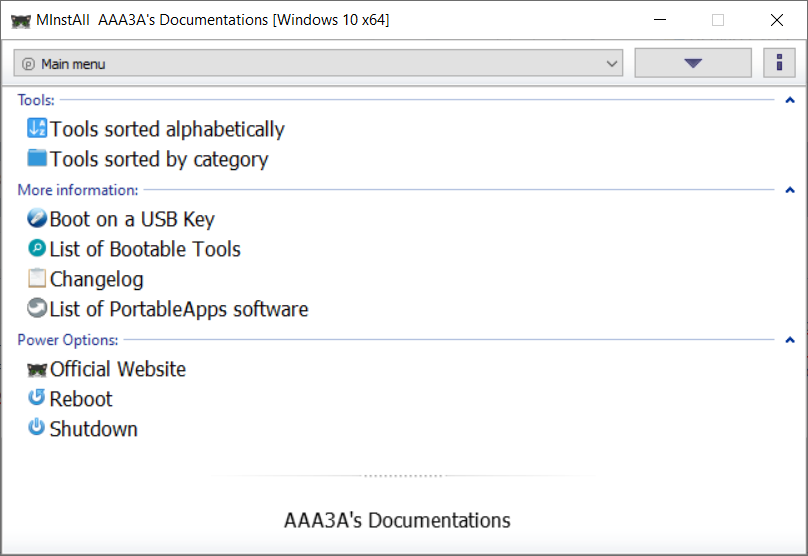Select the Shutdown option
808x556 pixels.
94,429
